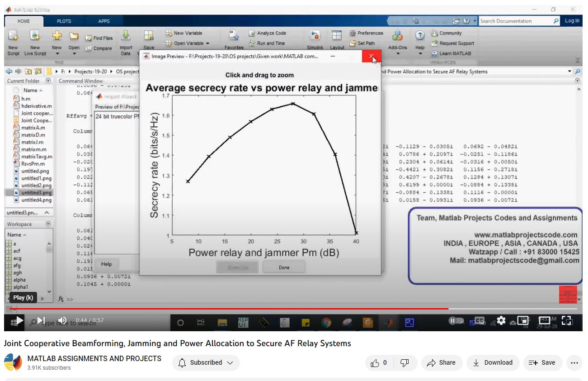This screenshot has height=381, width=588.
Task: Click New Variable
Action: tap(184, 33)
